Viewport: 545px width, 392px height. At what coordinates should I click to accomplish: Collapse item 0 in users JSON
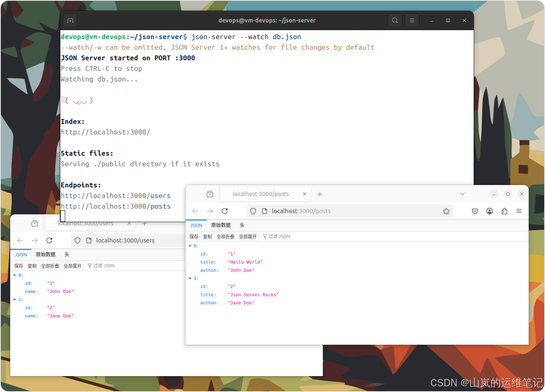coord(15,275)
